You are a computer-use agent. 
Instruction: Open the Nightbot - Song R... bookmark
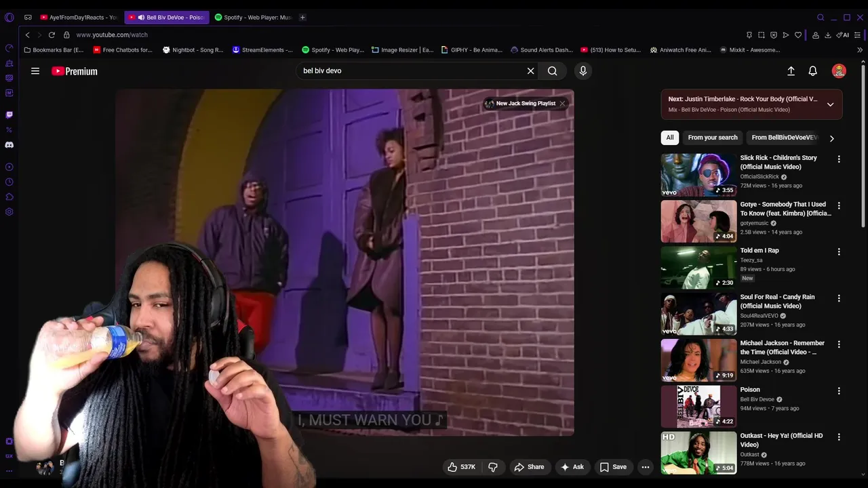[193, 50]
